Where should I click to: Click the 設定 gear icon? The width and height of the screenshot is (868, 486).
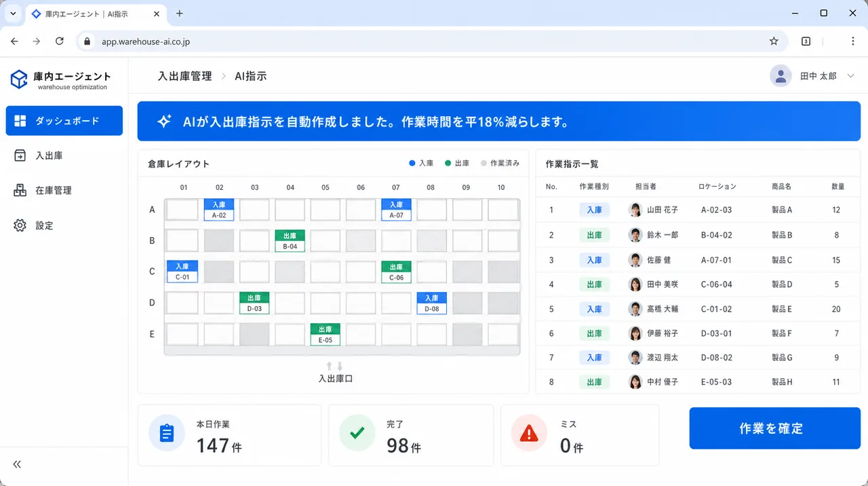(x=20, y=225)
